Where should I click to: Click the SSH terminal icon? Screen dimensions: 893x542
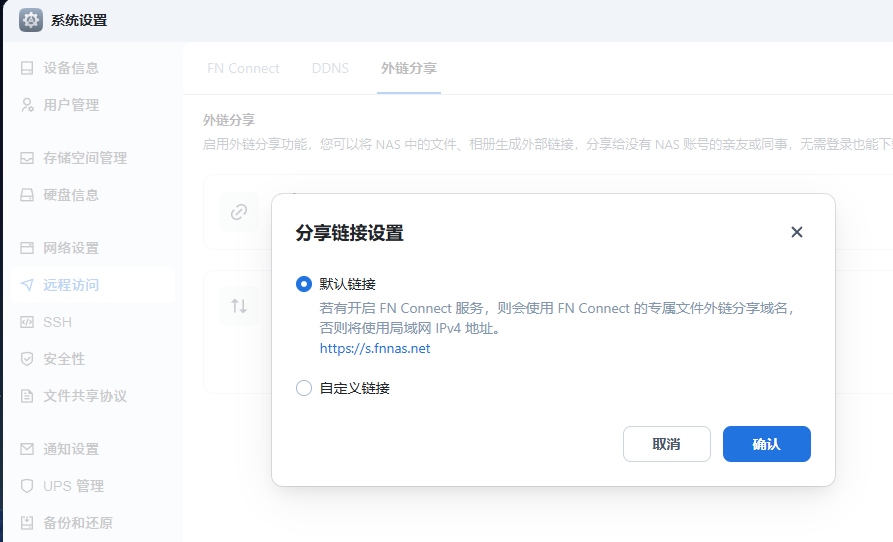pos(27,322)
